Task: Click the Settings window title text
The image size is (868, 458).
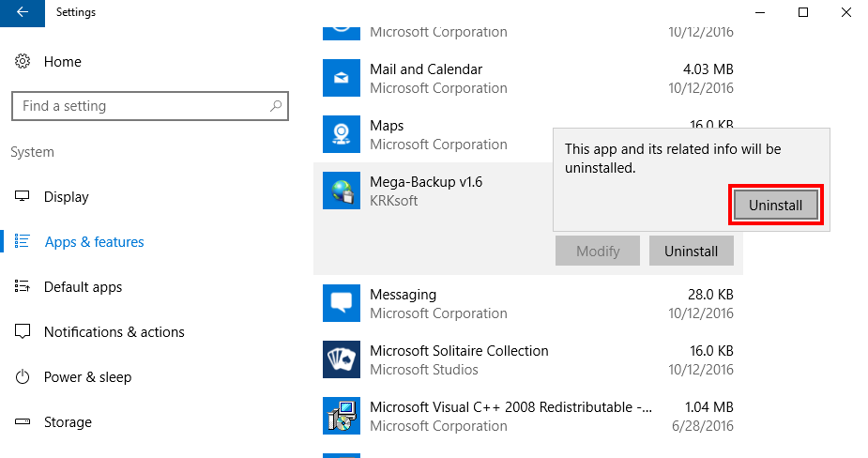Action: [76, 12]
